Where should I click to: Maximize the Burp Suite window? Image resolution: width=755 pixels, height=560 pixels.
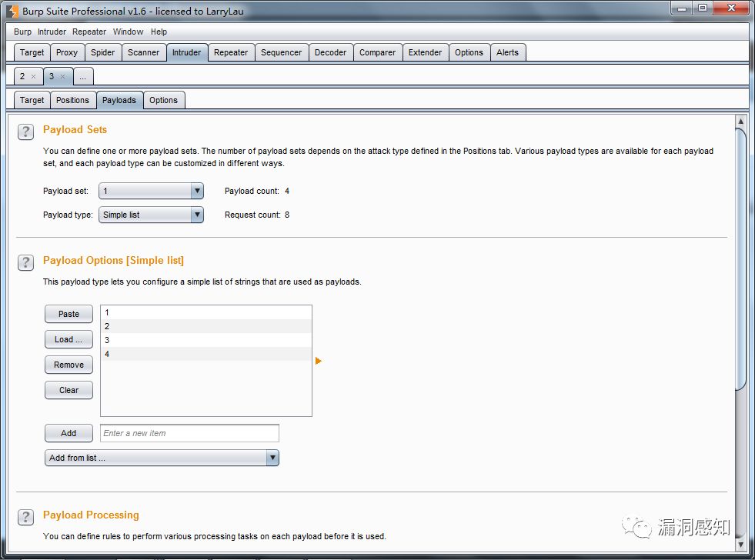[x=703, y=8]
